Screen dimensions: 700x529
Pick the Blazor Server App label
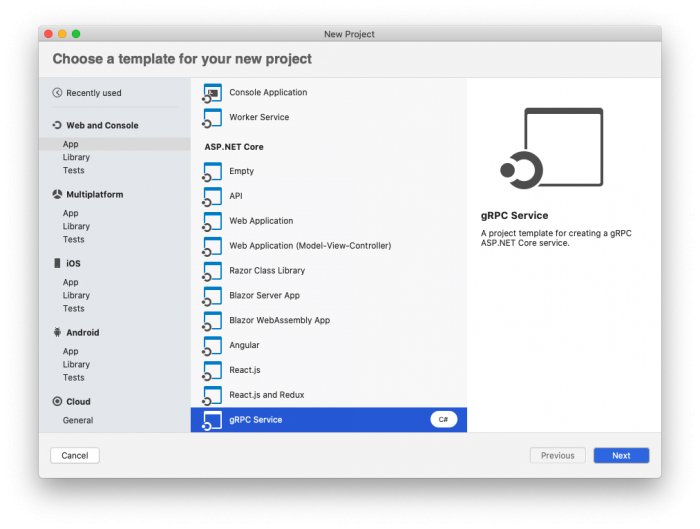264,296
